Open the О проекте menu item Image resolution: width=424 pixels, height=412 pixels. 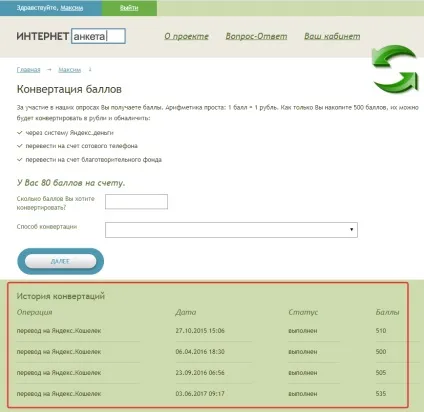186,36
